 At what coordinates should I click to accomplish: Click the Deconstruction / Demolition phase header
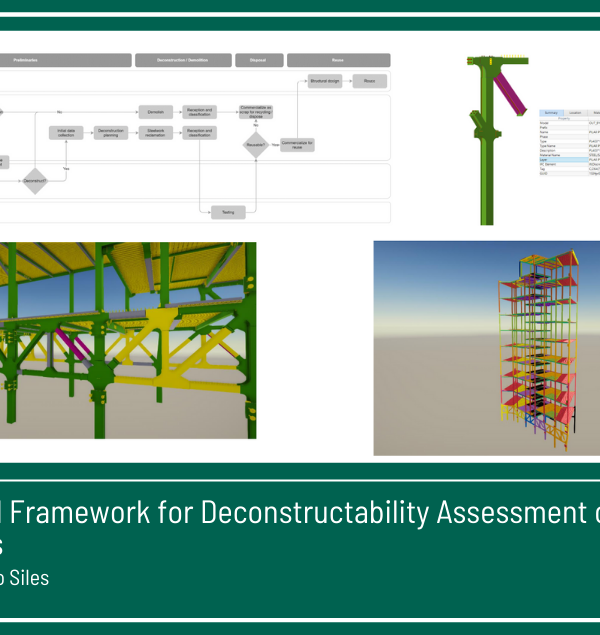pyautogui.click(x=181, y=60)
